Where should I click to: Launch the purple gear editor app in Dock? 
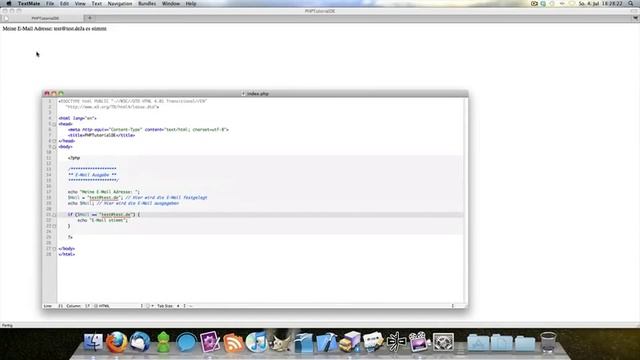point(210,342)
